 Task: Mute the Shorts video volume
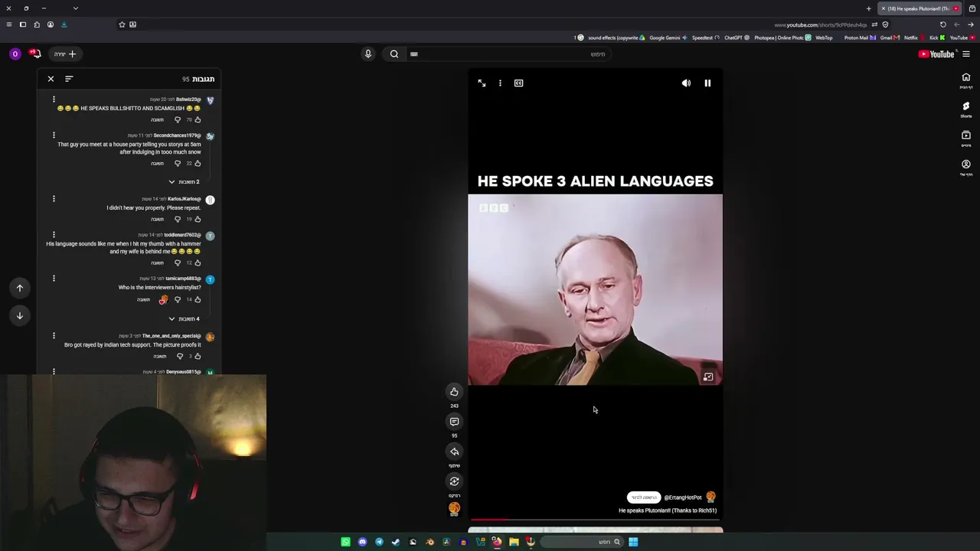point(686,83)
